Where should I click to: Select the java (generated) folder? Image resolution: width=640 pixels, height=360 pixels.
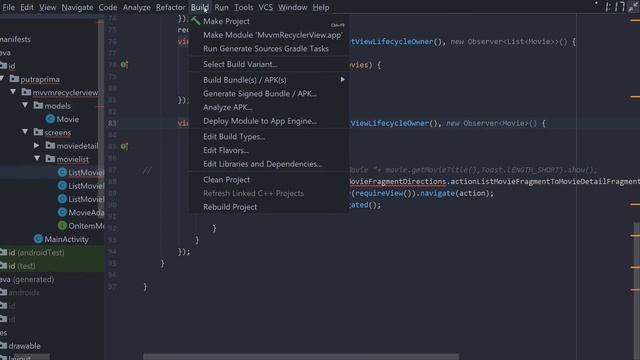(27, 280)
